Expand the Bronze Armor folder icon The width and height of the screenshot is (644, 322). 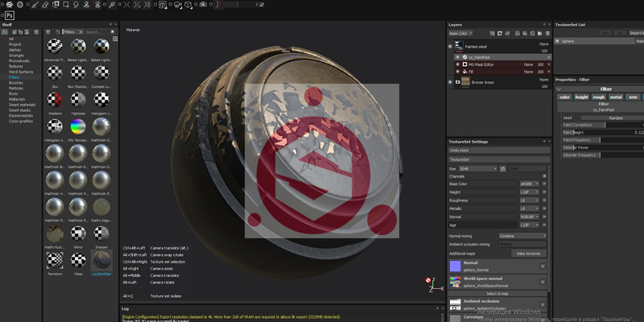(457, 82)
